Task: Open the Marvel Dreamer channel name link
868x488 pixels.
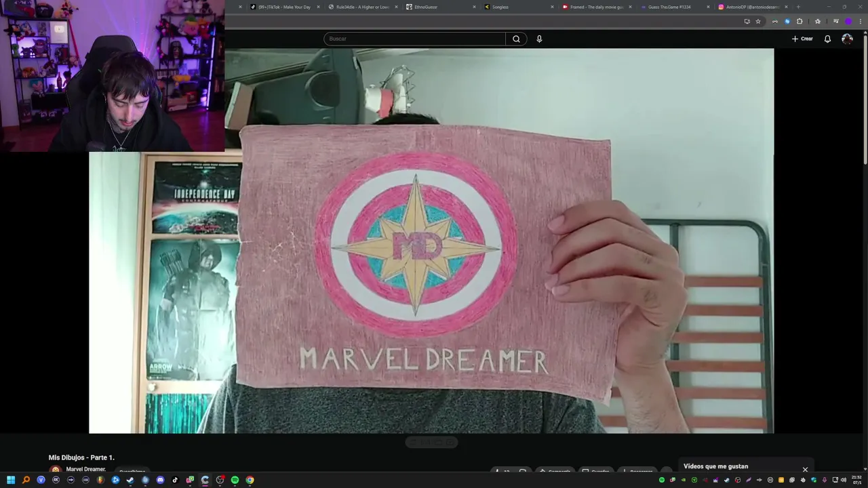Action: click(x=86, y=469)
